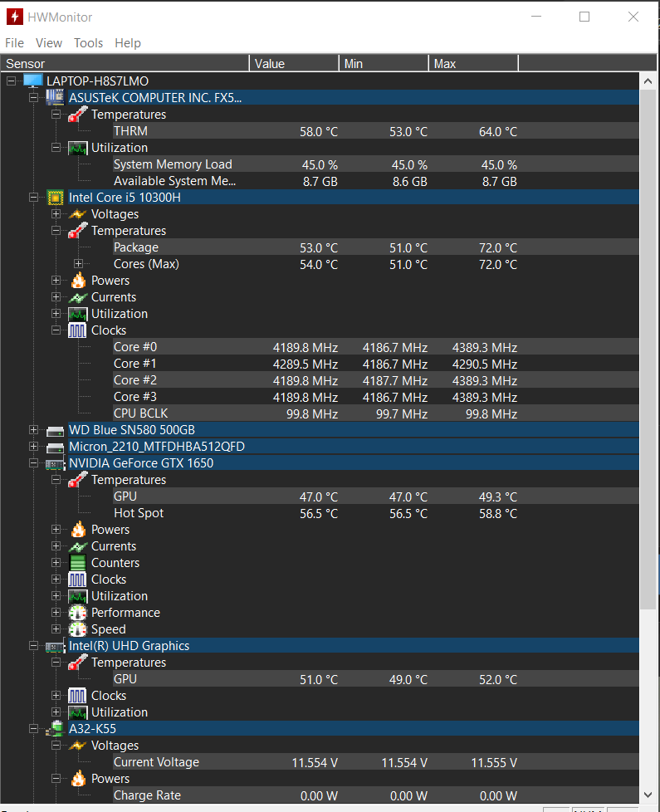Select the Core #1 clock row
This screenshot has height=812, width=660.
click(x=376, y=363)
